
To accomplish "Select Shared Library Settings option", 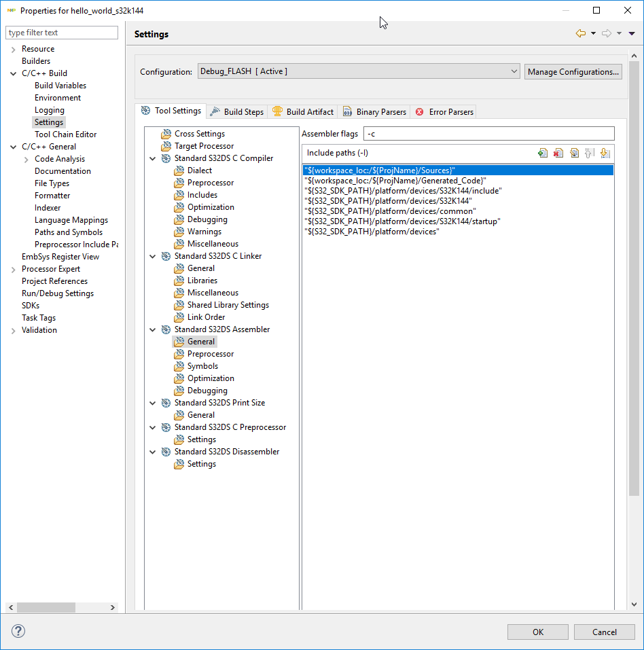I will (x=228, y=305).
